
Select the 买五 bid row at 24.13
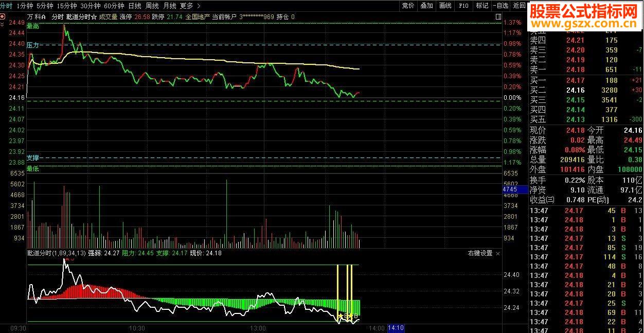tap(586, 119)
